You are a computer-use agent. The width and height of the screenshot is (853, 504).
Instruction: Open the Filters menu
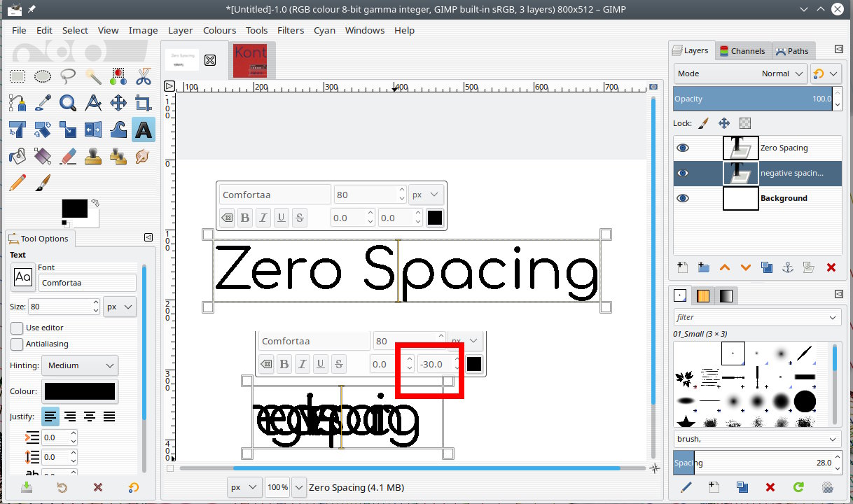pos(291,30)
